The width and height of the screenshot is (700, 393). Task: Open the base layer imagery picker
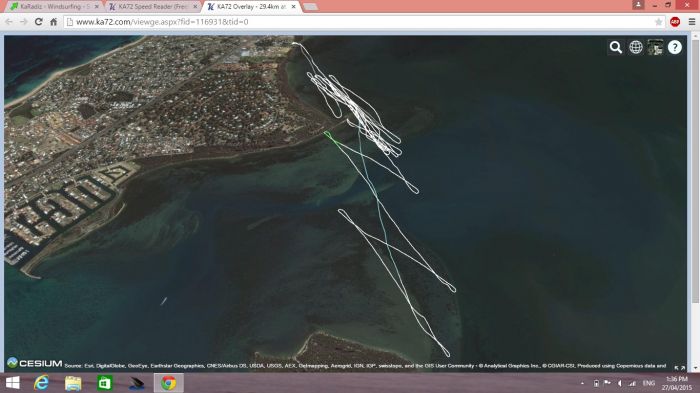[655, 47]
